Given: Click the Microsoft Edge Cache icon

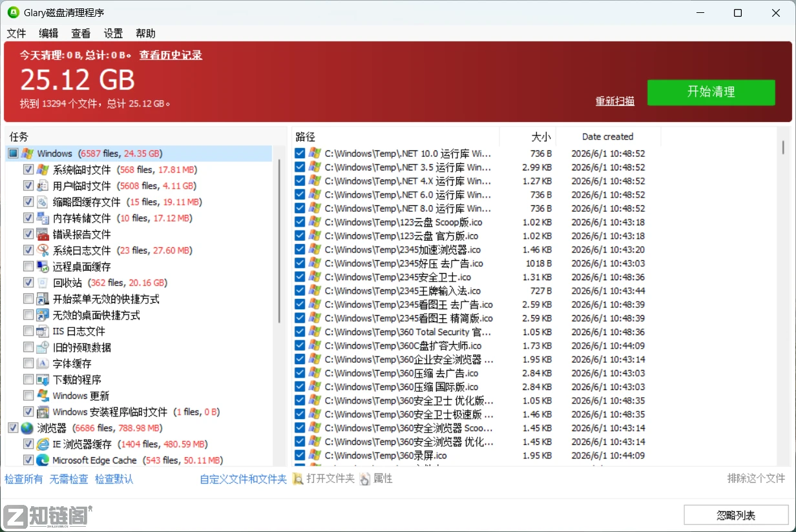Looking at the screenshot, I should (x=43, y=460).
